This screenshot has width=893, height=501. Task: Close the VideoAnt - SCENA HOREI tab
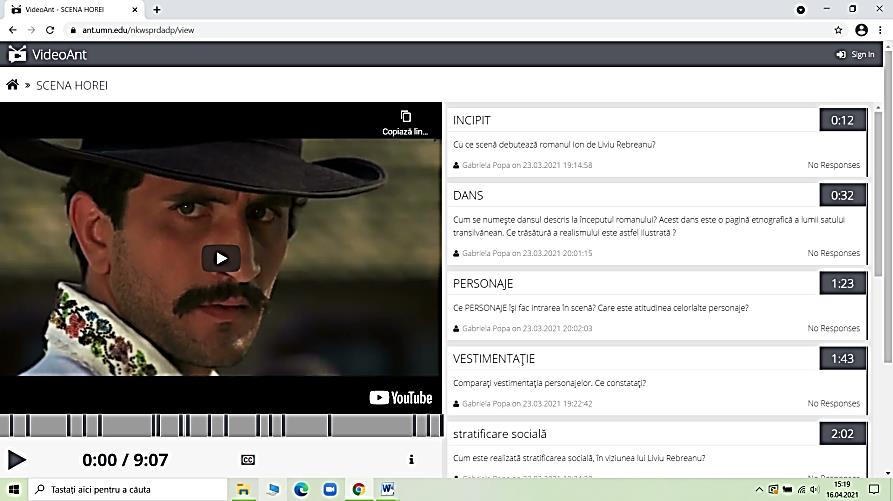134,10
